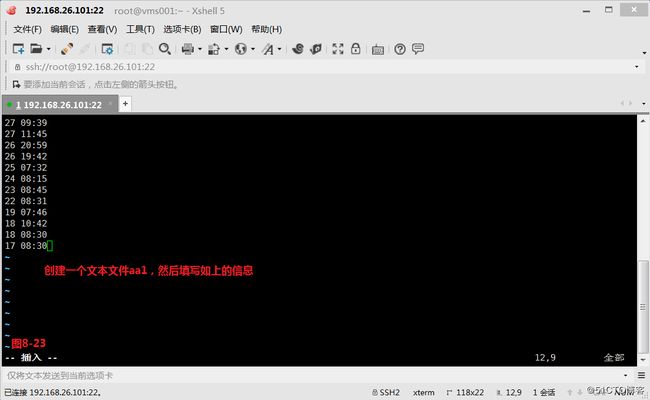Click the send bar hamburger menu icon
The width and height of the screenshot is (650, 400).
pyautogui.click(x=641, y=376)
